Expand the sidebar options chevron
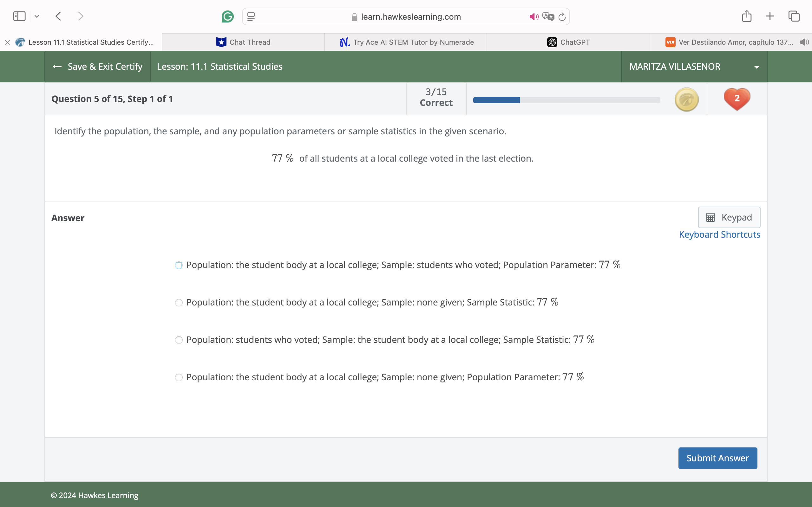The width and height of the screenshot is (812, 507). coord(37,16)
